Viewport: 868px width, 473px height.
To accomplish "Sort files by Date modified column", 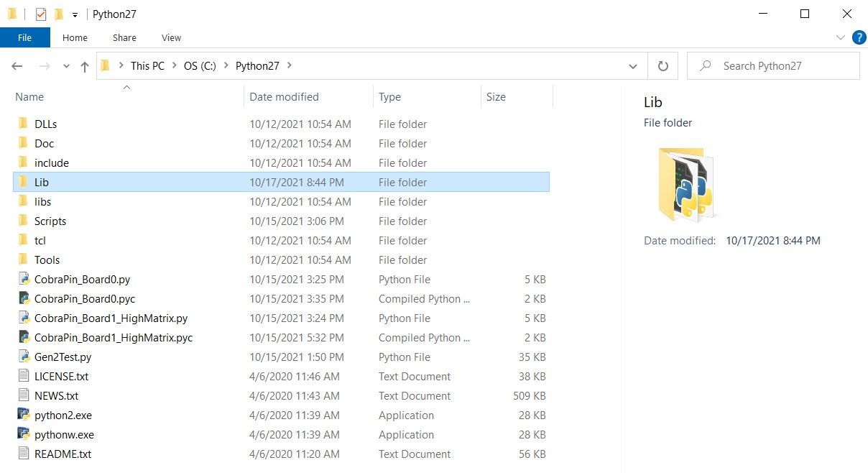I will [x=284, y=97].
